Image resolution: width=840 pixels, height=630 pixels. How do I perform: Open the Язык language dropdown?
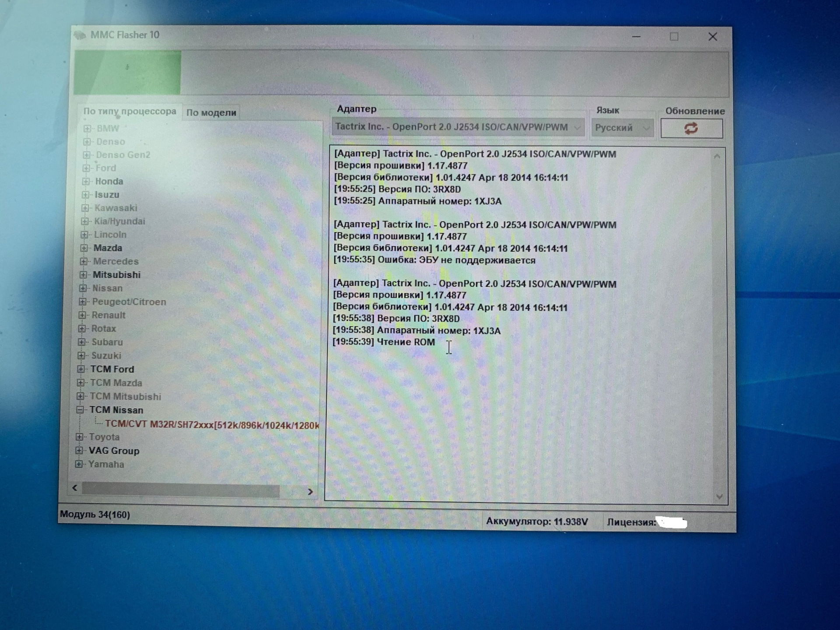[622, 128]
